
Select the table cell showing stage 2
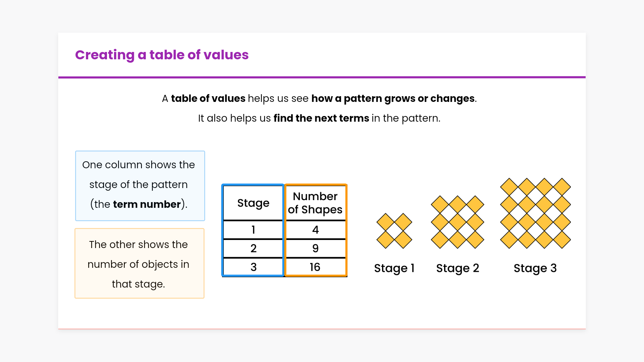pos(253,248)
